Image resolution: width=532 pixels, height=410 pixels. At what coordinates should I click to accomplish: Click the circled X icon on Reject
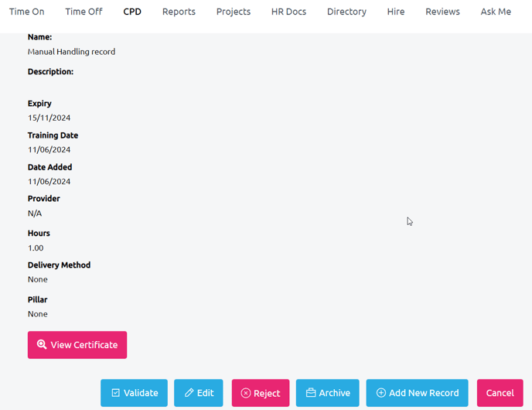point(246,393)
